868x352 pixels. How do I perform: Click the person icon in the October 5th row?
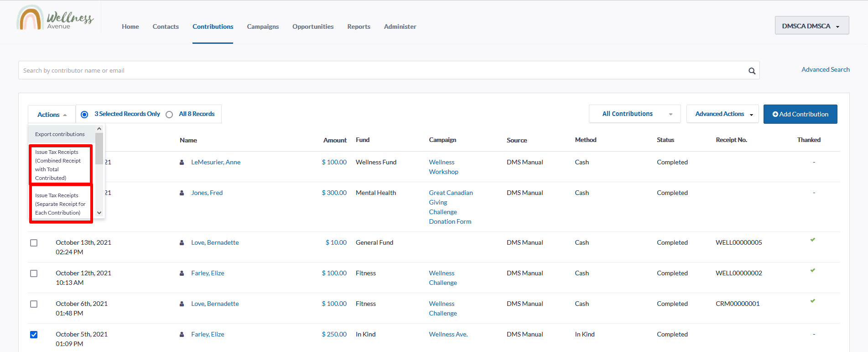pyautogui.click(x=182, y=334)
